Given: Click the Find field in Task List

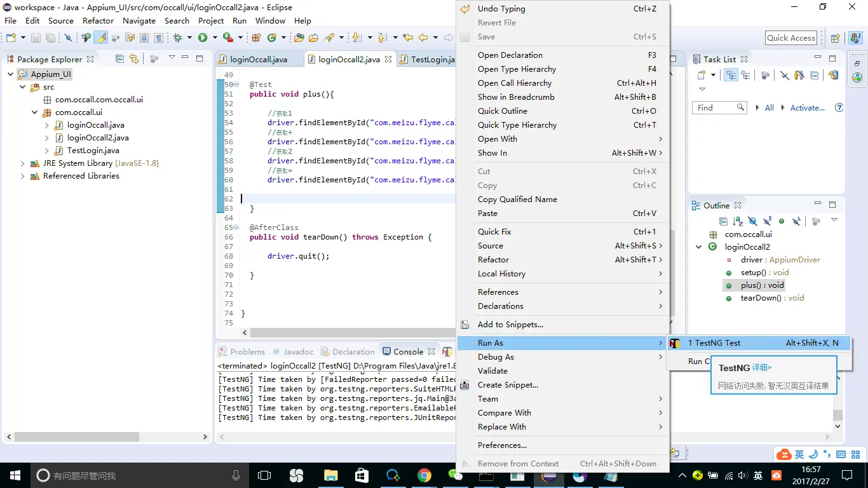Looking at the screenshot, I should pos(721,108).
